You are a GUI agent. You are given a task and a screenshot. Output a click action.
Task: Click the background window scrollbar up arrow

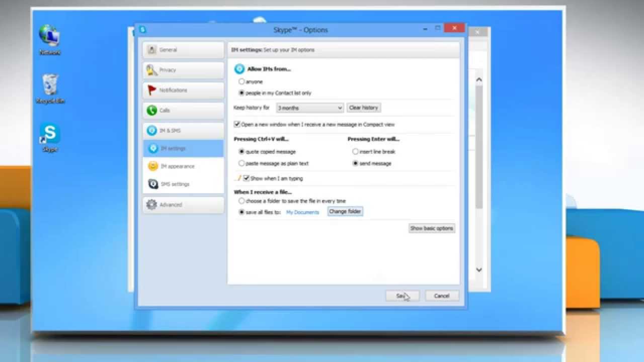click(479, 79)
